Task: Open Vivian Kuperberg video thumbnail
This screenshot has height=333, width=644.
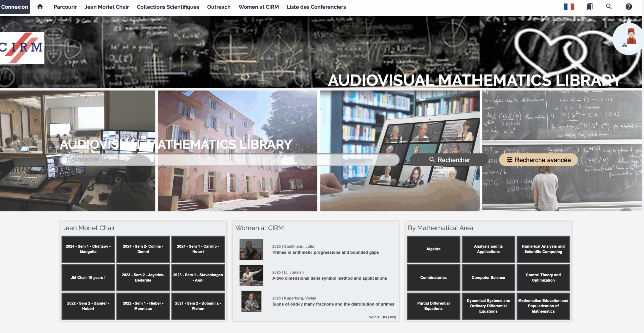Action: point(251,301)
